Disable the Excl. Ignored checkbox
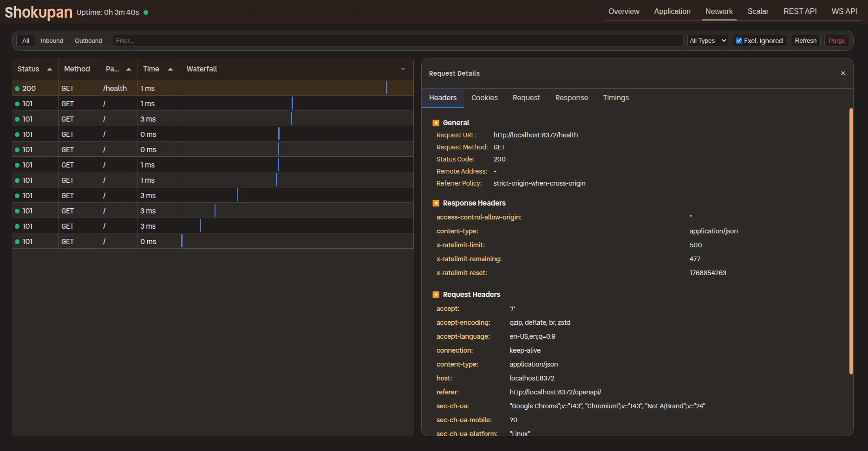The height and width of the screenshot is (451, 868). [x=739, y=40]
